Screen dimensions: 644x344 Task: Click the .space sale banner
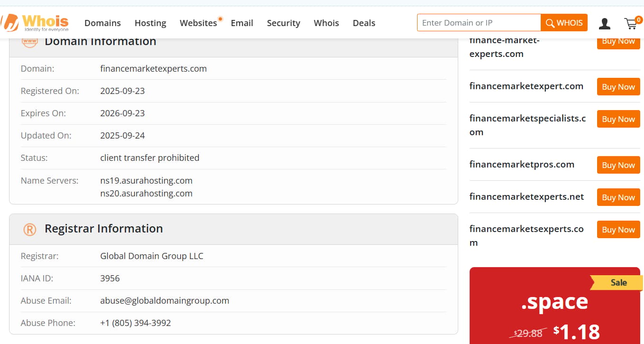[554, 306]
